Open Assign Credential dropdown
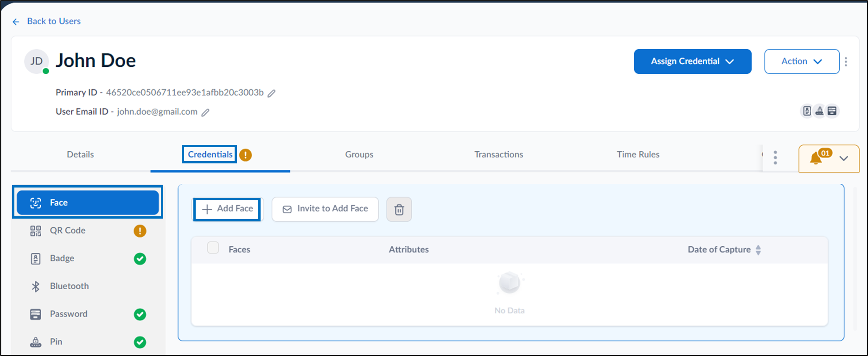This screenshot has height=356, width=868. (x=692, y=61)
